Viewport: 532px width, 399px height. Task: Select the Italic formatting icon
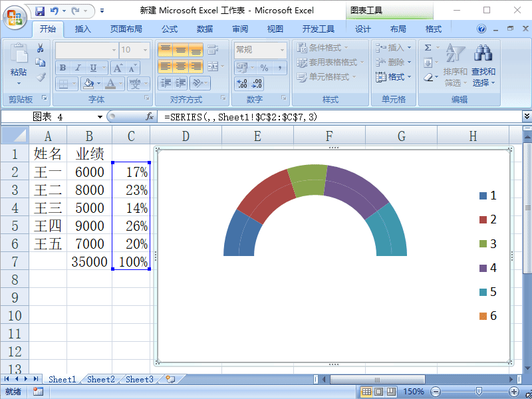pos(77,68)
